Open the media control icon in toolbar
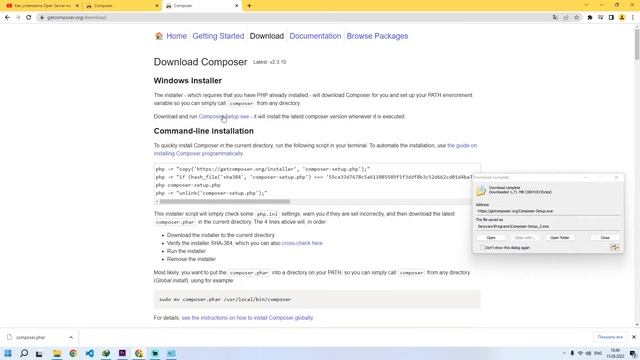The width and height of the screenshot is (640, 360). 600,18
